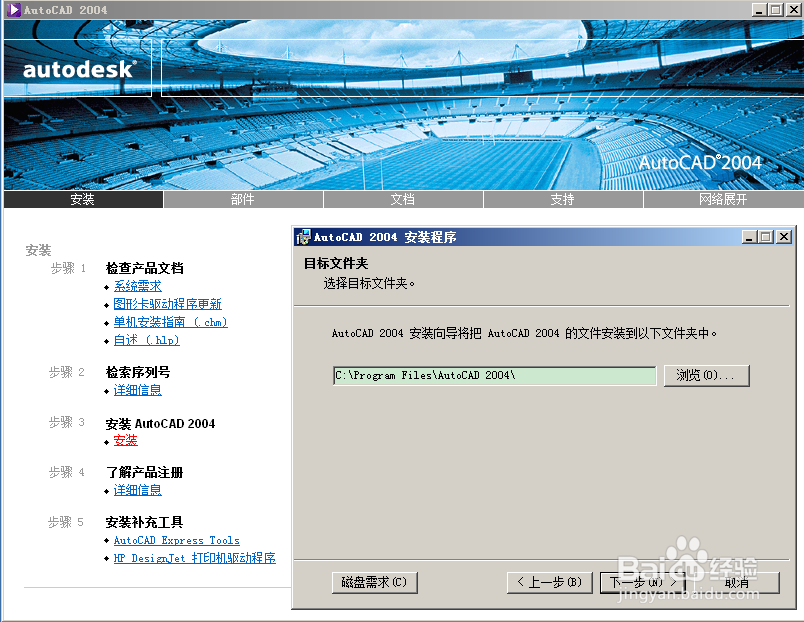
Task: Open 详细信息 under 了解产品注册
Action: click(137, 490)
